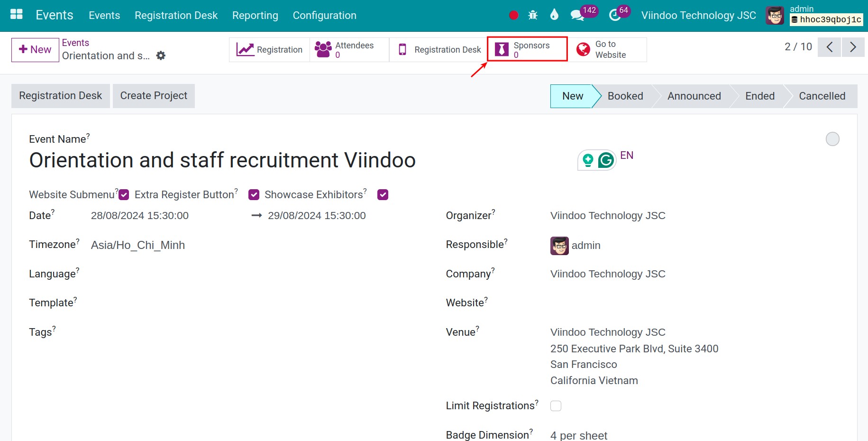Click the hhoc39qboj1c database label
This screenshot has width=868, height=441.
(826, 19)
